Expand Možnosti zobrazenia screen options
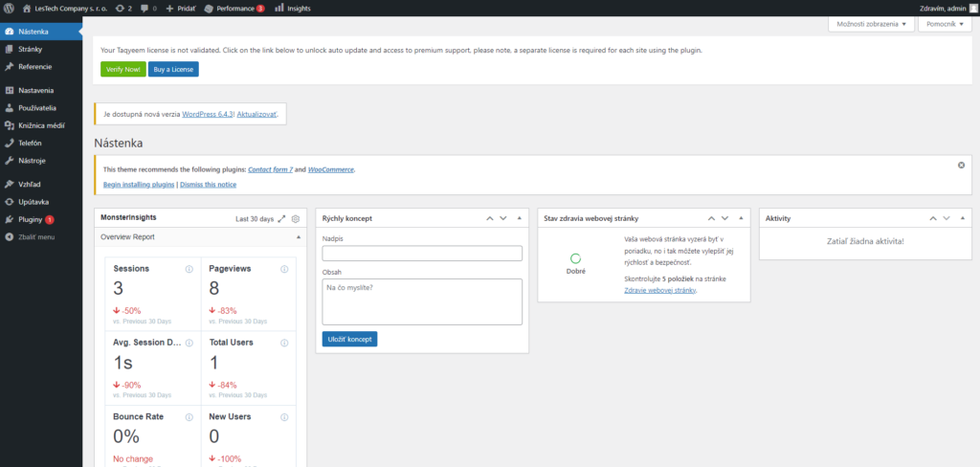The width and height of the screenshot is (980, 467). point(871,24)
